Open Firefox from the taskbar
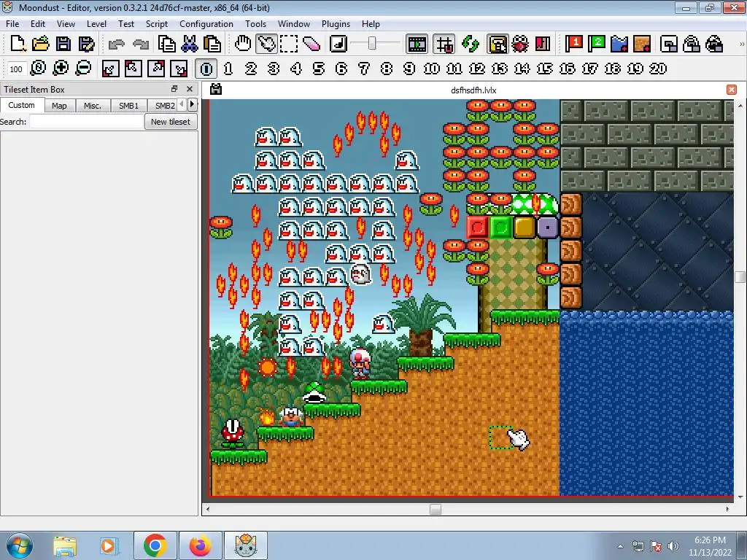747x560 pixels. (x=201, y=545)
